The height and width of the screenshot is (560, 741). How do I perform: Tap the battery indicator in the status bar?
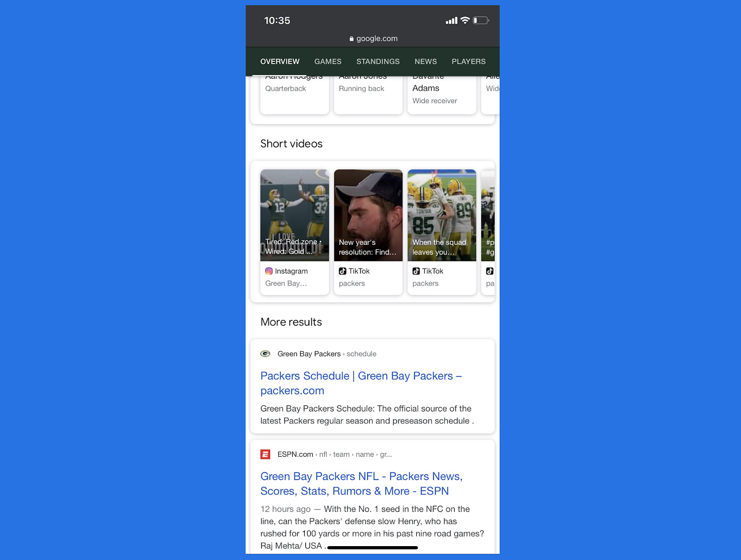(x=480, y=20)
